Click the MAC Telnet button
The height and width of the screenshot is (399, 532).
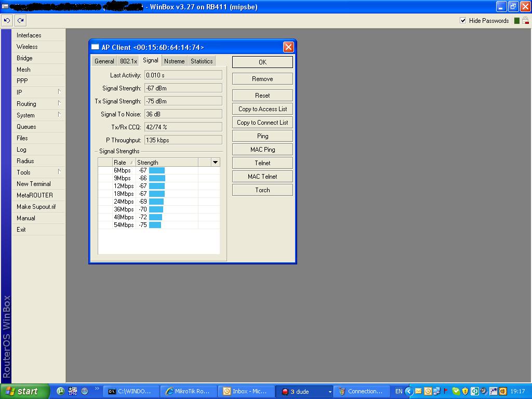click(x=262, y=177)
